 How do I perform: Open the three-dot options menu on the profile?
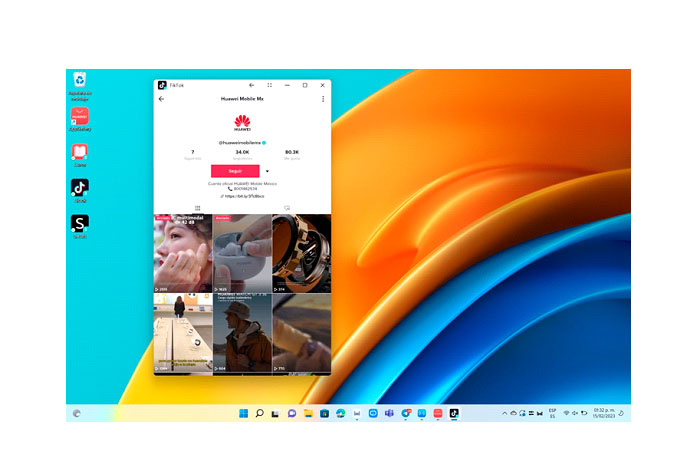pyautogui.click(x=323, y=99)
